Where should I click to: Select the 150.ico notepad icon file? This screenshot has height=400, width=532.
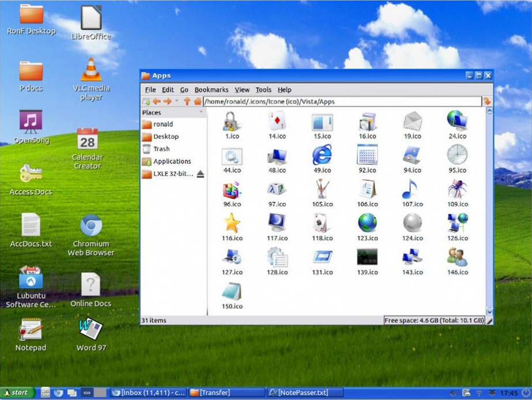click(x=232, y=292)
